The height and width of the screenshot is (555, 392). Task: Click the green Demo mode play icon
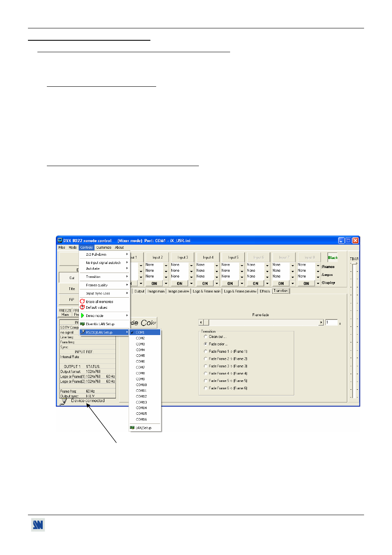coord(82,316)
